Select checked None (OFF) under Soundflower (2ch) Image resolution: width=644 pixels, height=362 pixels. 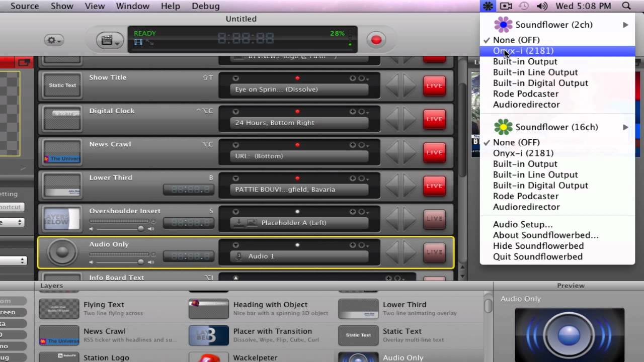pyautogui.click(x=557, y=40)
